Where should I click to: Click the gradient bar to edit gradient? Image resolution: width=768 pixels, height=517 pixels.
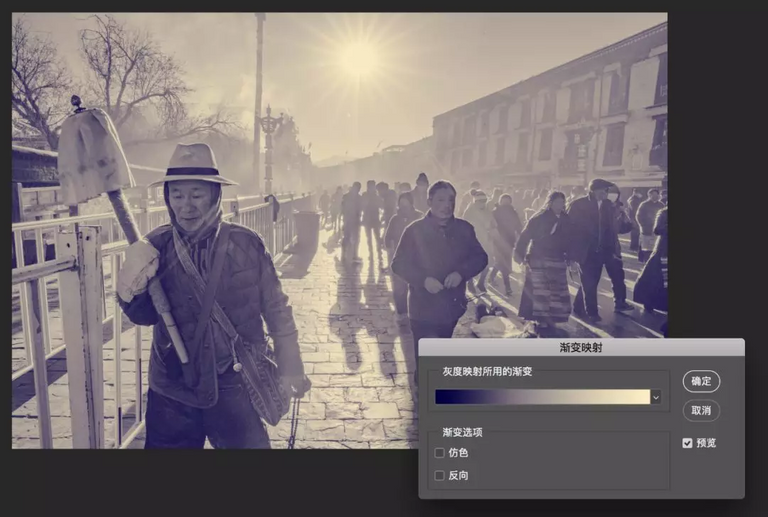(x=542, y=397)
